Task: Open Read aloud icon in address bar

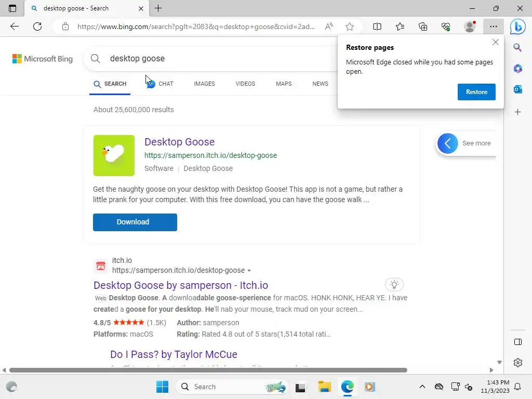Action: coord(329,26)
